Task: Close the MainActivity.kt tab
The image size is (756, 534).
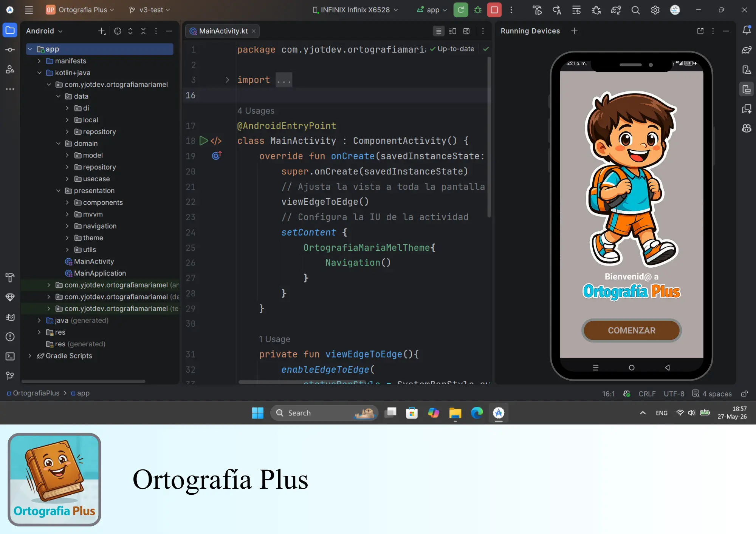Action: 254,31
